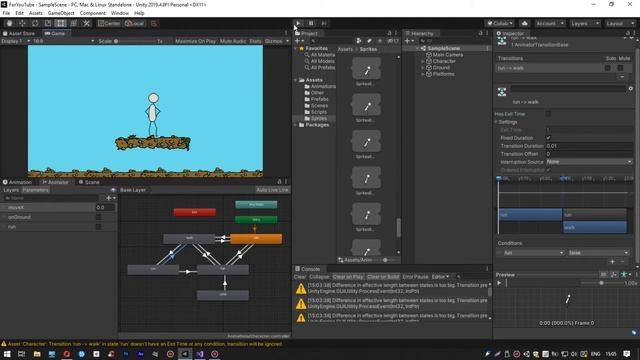The image size is (640, 360).
Task: Add a new condition with the plus button
Action: tap(612, 262)
